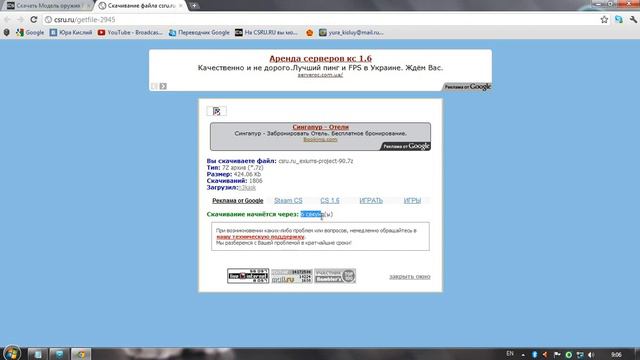The image size is (640, 360).
Task: Click the ИГРЫ ad link
Action: pyautogui.click(x=412, y=200)
